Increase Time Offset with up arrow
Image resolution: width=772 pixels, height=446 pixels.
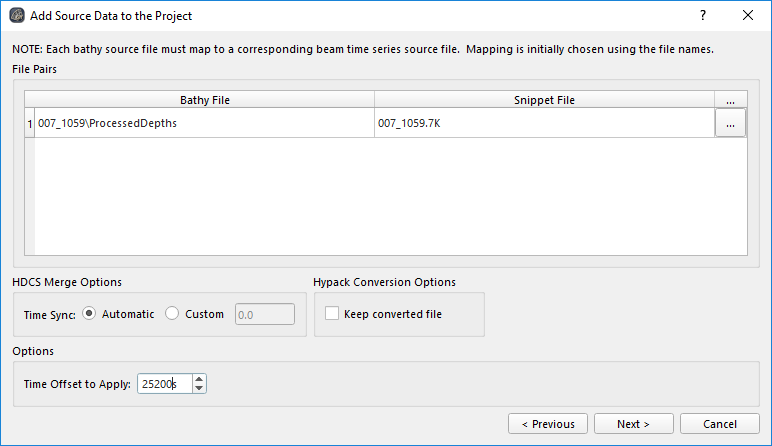pyautogui.click(x=199, y=379)
